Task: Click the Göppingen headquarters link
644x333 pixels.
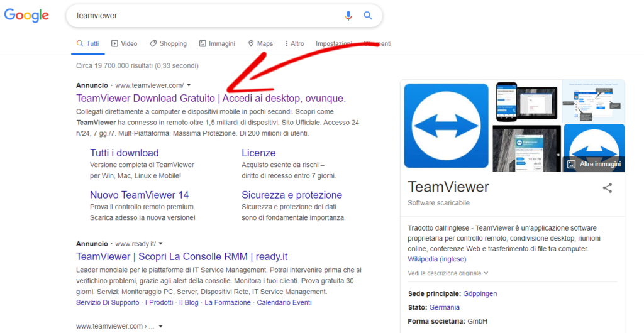Action: click(x=480, y=293)
